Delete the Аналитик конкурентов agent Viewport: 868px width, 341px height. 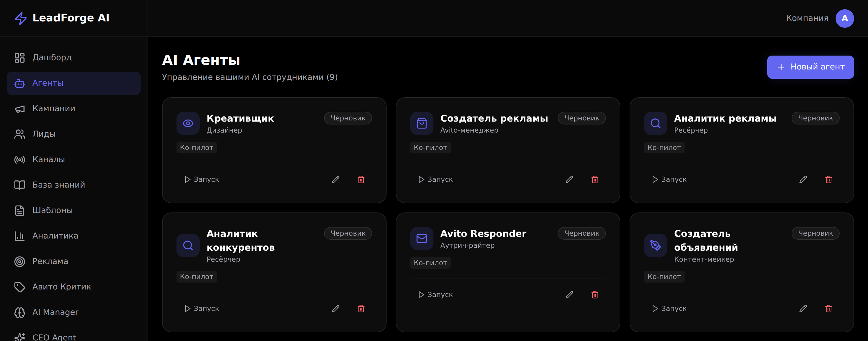click(361, 309)
